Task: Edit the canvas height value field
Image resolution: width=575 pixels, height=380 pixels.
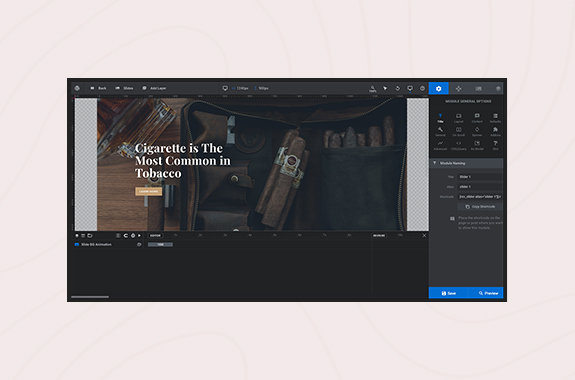Action: (x=263, y=88)
